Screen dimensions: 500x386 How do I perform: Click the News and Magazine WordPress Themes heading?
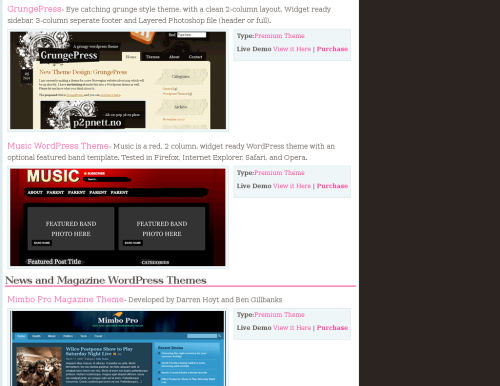coord(106,280)
